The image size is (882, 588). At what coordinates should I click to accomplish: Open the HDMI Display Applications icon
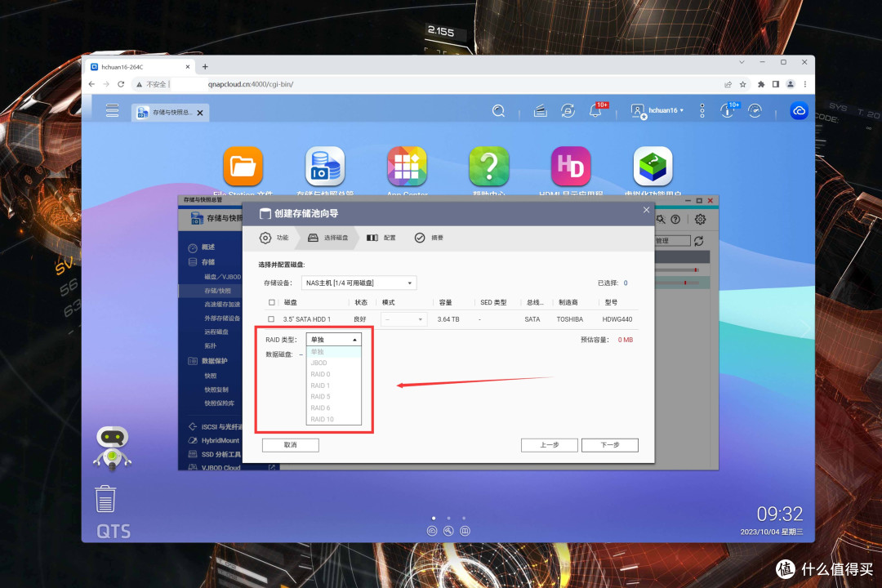click(x=571, y=166)
